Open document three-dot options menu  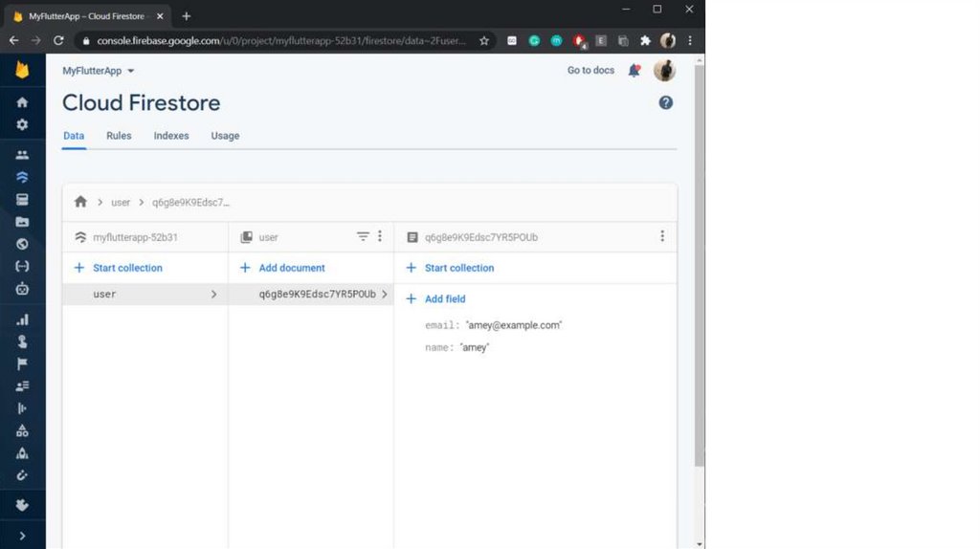[661, 236]
